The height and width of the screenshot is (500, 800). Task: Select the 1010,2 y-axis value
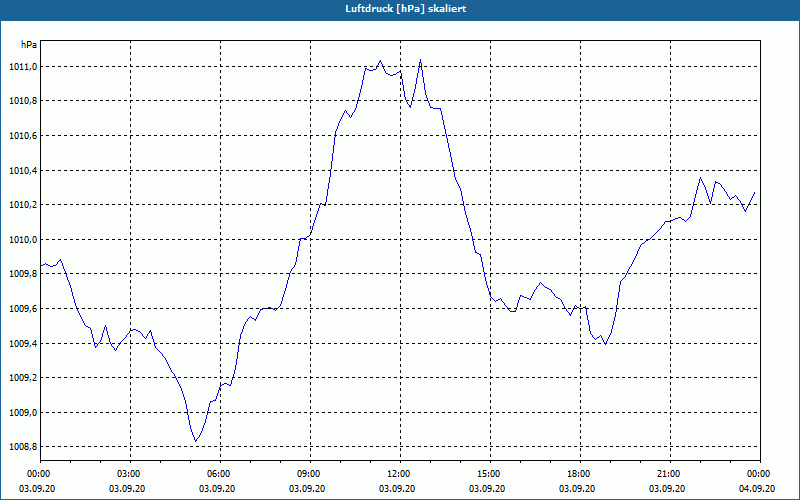tap(23, 205)
